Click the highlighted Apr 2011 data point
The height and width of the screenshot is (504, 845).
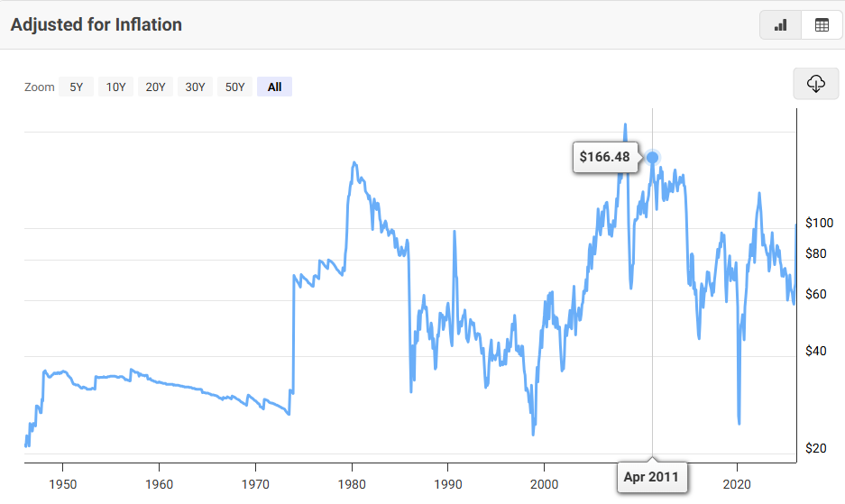click(x=652, y=158)
